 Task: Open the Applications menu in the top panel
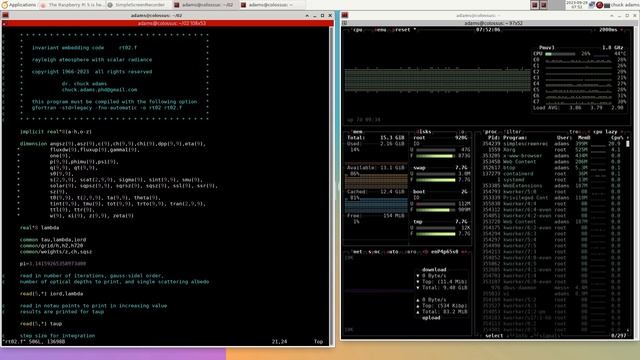19,5
